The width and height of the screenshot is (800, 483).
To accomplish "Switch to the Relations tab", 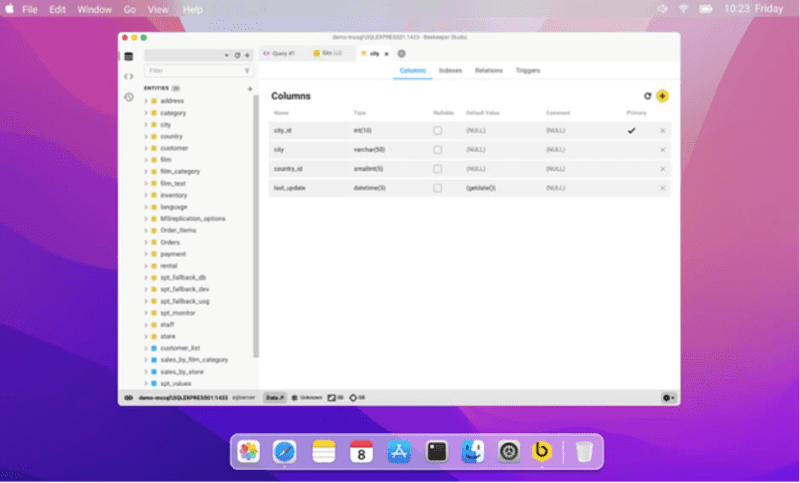I will 488,71.
